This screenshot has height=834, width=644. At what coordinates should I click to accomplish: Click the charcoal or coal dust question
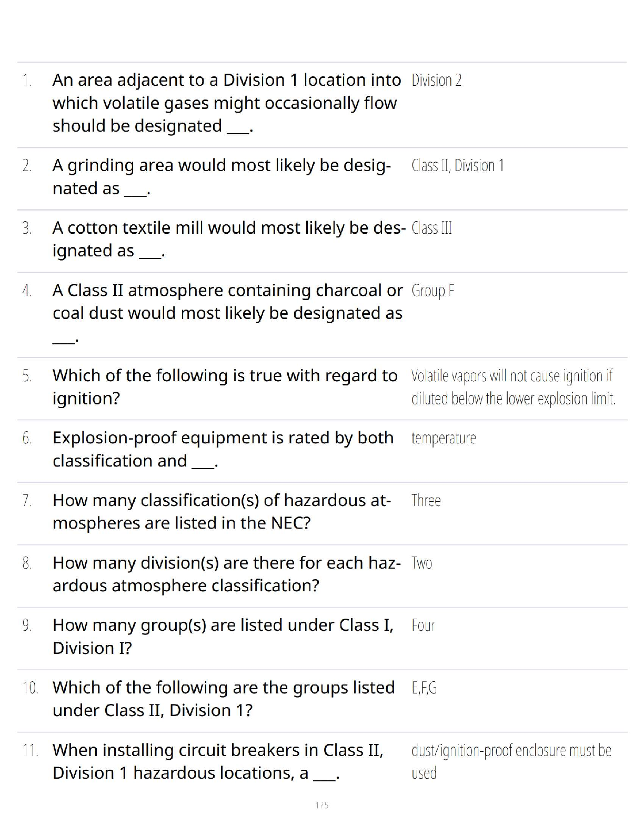pyautogui.click(x=227, y=302)
